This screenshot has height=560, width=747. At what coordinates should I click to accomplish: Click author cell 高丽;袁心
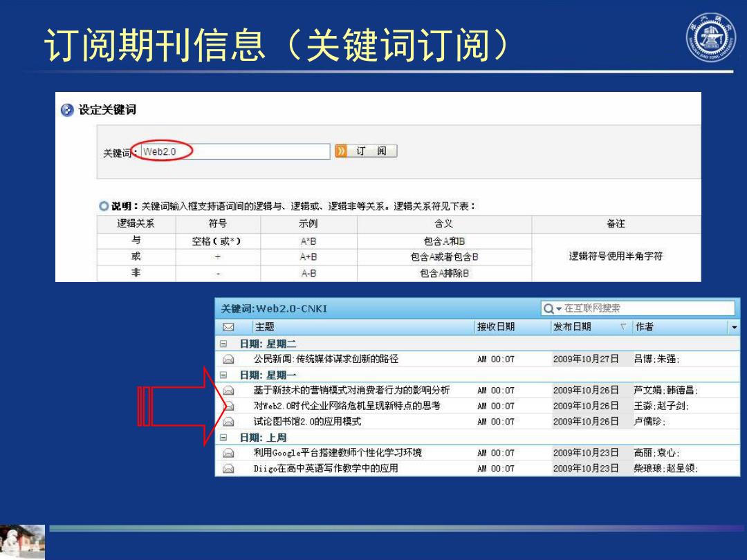656,453
